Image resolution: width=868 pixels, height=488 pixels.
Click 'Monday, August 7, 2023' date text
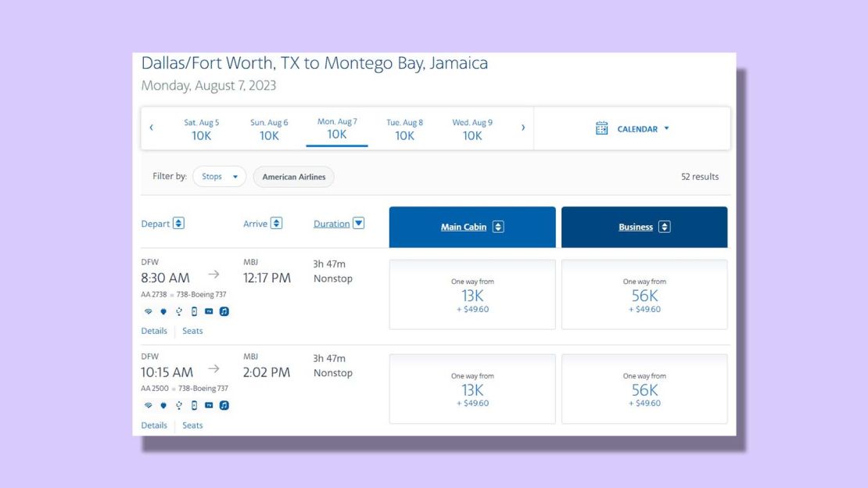point(209,86)
